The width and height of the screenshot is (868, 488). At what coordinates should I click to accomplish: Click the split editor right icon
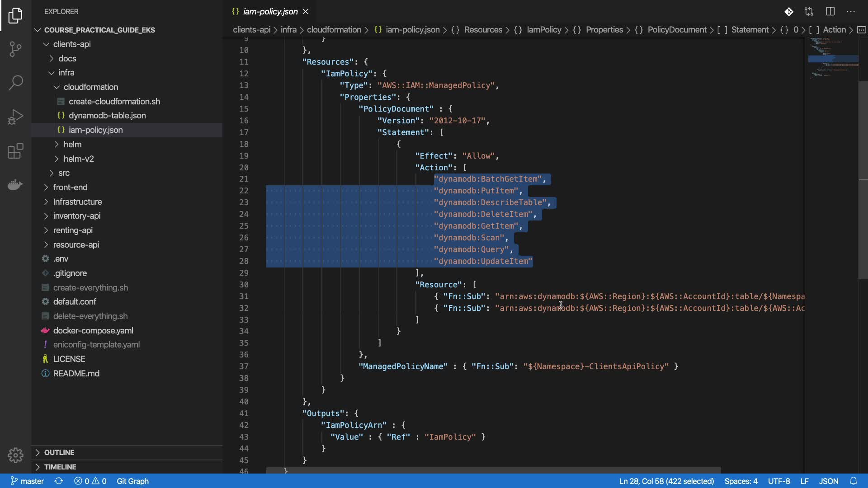830,12
